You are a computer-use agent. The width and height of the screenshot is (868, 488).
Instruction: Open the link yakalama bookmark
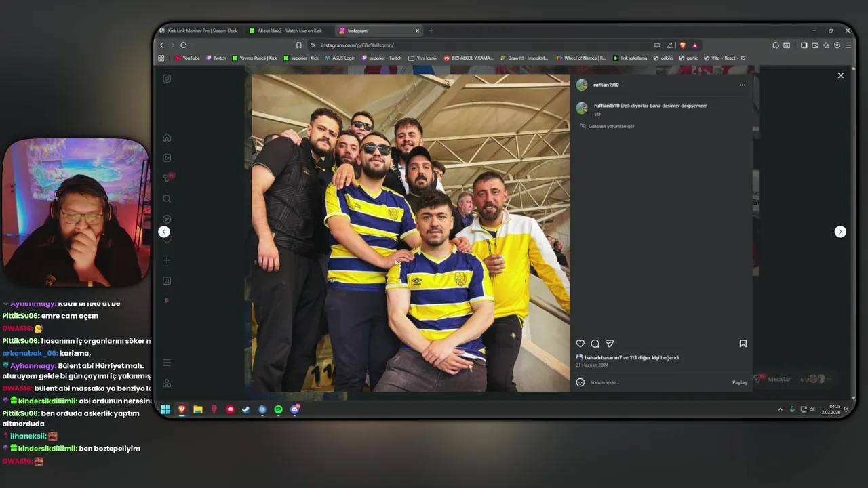pos(629,58)
